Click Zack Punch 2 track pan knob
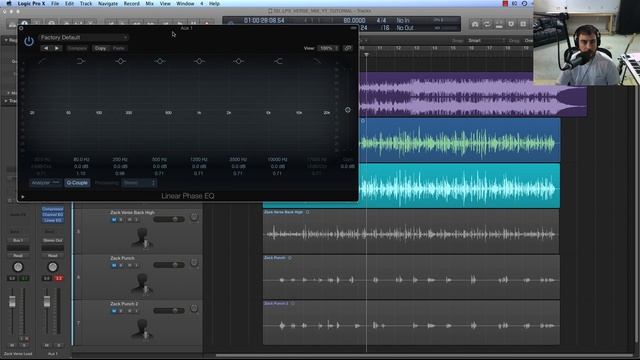 [x=194, y=309]
